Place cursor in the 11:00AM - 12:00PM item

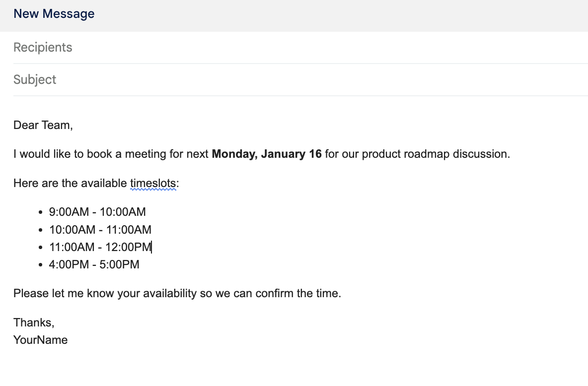tap(100, 247)
